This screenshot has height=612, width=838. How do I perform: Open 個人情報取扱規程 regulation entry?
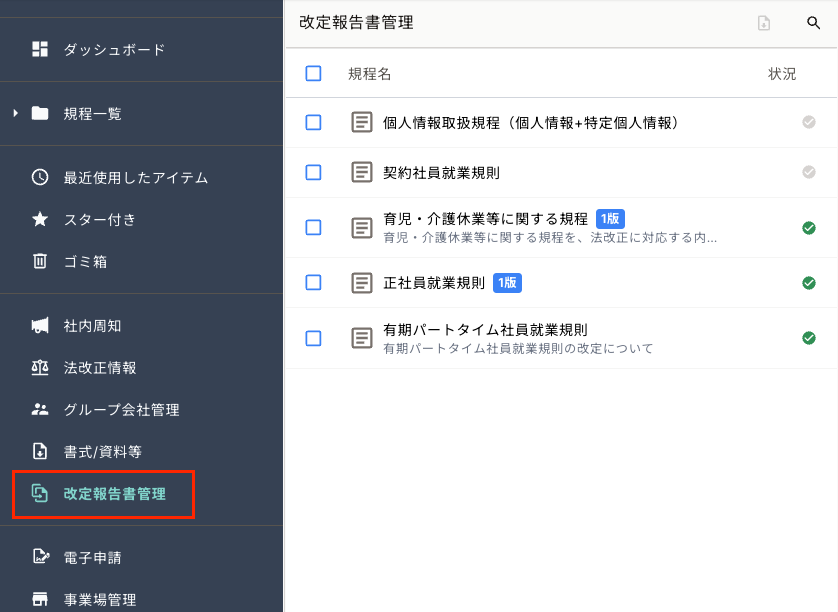pyautogui.click(x=531, y=123)
